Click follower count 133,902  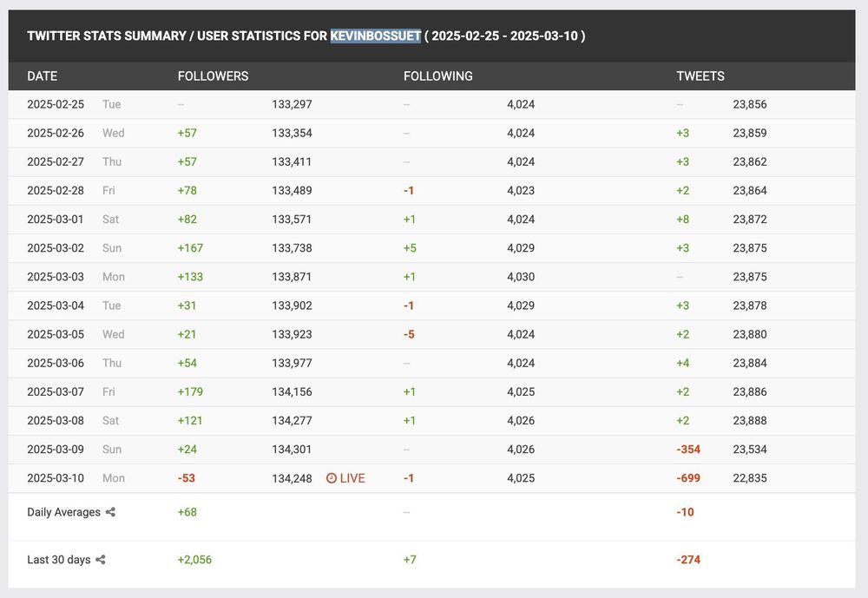click(292, 306)
